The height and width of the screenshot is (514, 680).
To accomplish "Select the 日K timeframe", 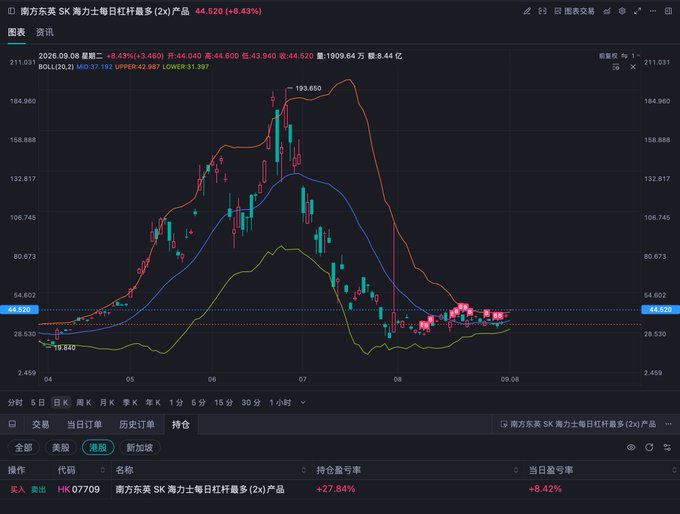I will click(x=61, y=403).
